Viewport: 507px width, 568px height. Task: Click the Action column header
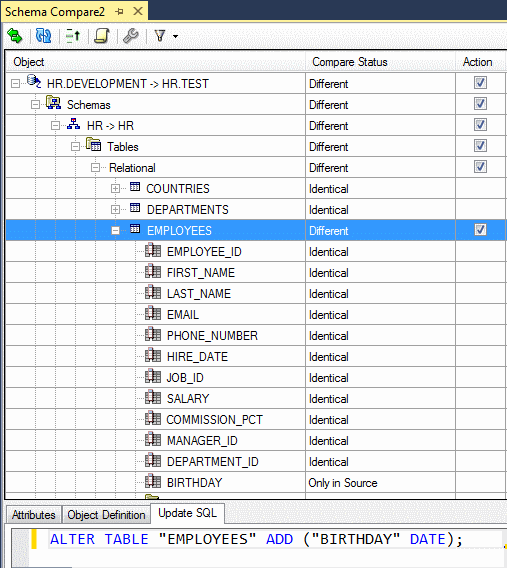pyautogui.click(x=481, y=62)
